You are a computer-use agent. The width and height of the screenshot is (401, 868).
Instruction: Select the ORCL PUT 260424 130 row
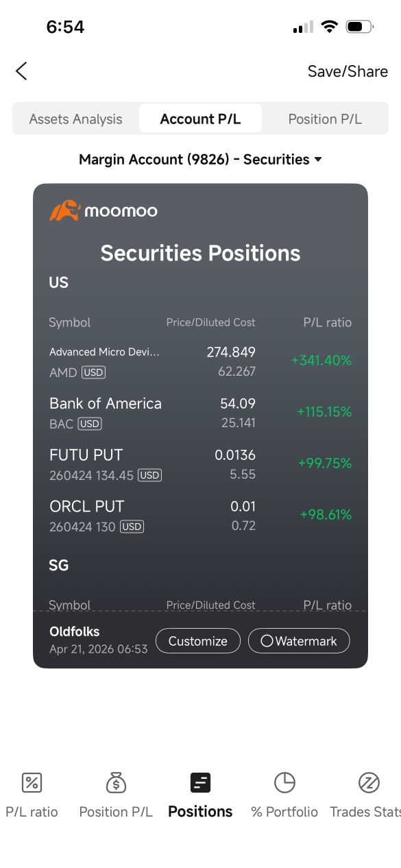[x=200, y=516]
